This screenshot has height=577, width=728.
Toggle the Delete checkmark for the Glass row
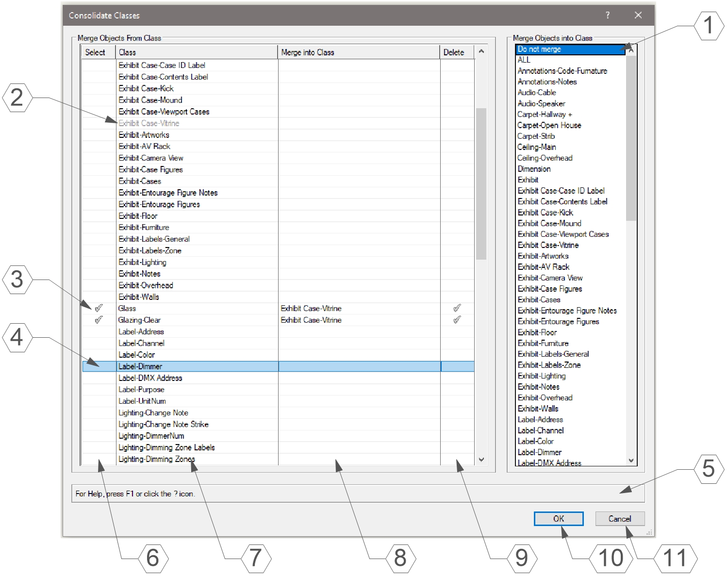click(x=456, y=308)
